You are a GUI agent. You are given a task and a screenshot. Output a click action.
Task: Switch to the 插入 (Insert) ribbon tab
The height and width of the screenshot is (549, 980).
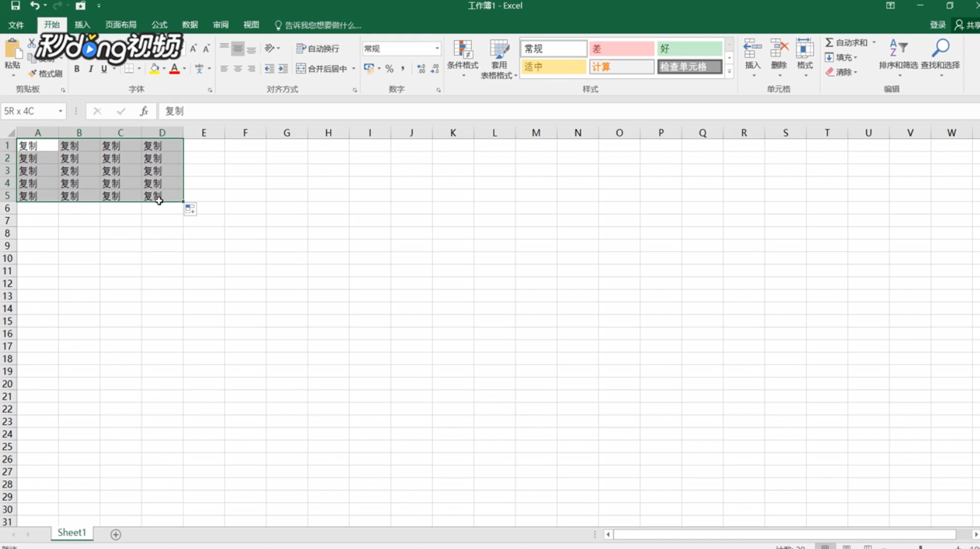pyautogui.click(x=82, y=25)
